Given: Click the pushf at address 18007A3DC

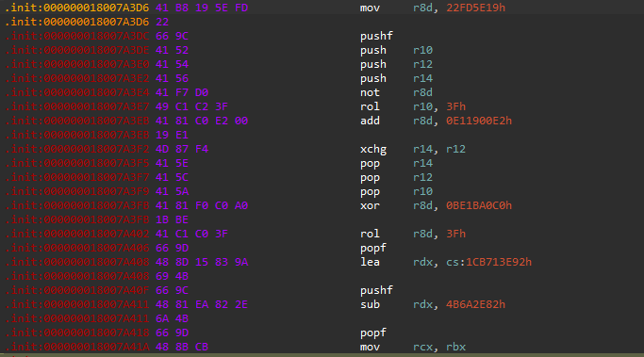Looking at the screenshot, I should point(376,36).
